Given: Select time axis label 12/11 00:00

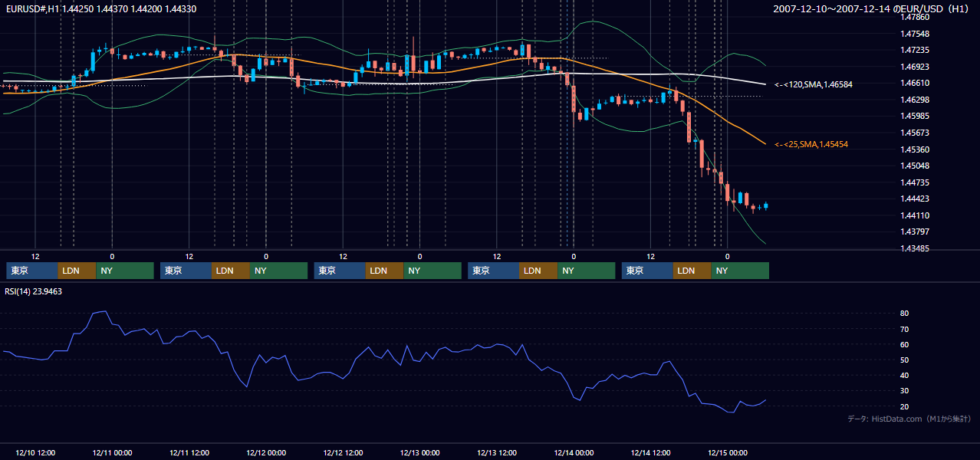Looking at the screenshot, I should point(112,452).
